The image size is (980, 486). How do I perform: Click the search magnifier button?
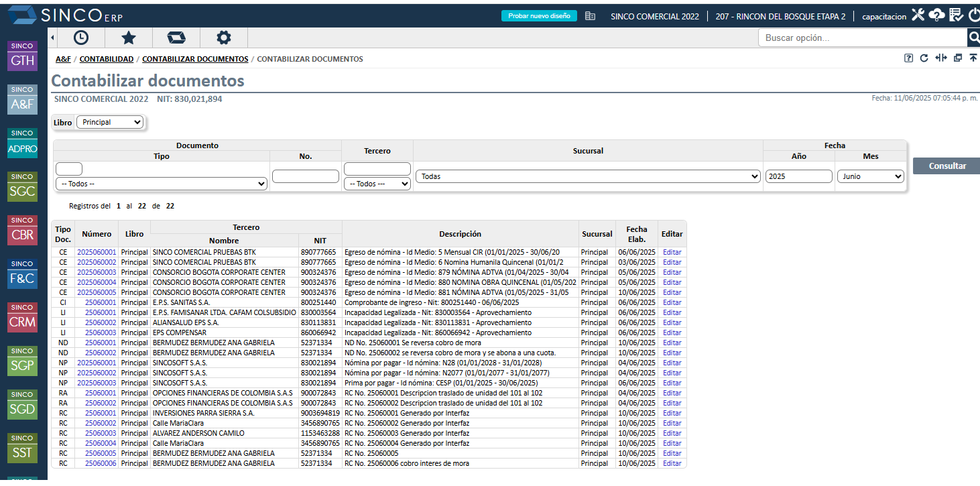973,38
